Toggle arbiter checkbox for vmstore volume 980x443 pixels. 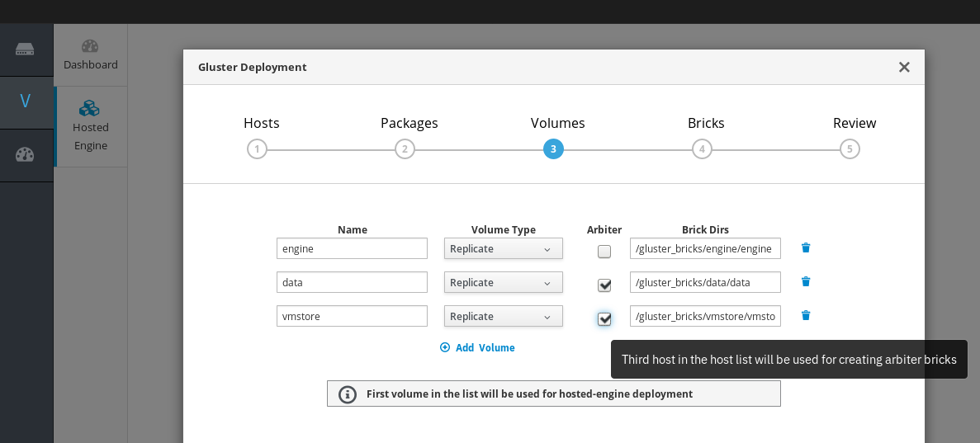(x=604, y=319)
